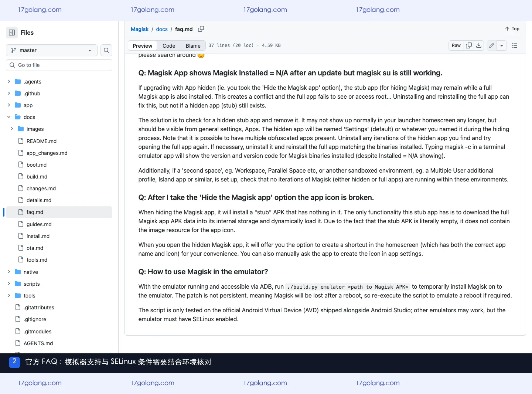
Task: Expand the .github folder chevron
Action: 9,93
